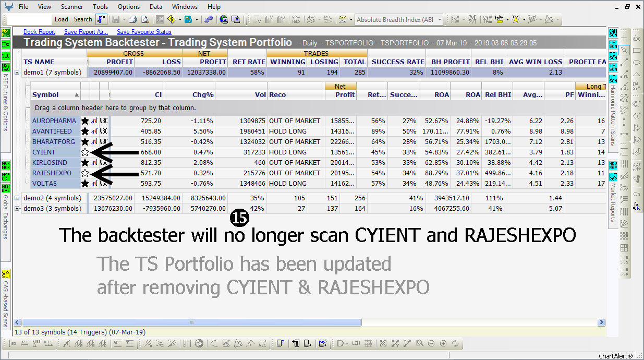Toggle favourite star for BHARATFORG
Screen dimensions: 644x360
(85, 141)
